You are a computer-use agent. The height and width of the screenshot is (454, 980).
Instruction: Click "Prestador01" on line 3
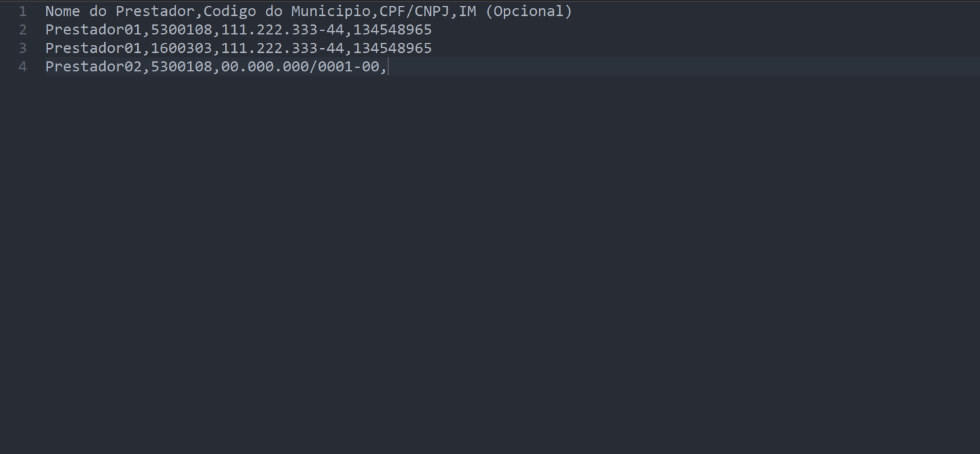tap(93, 48)
